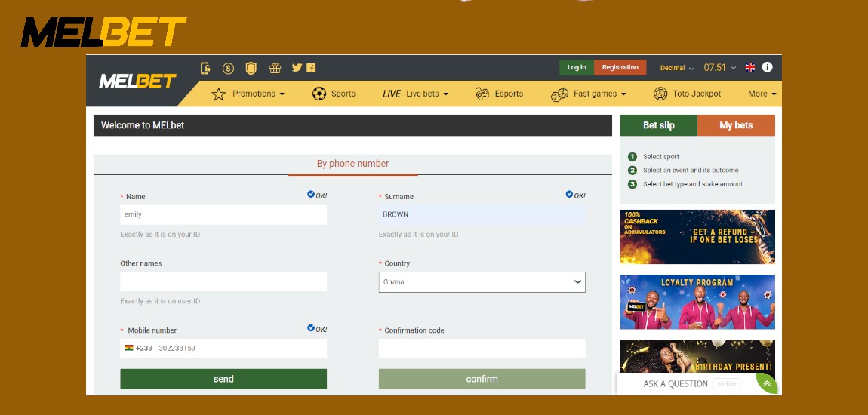Image resolution: width=868 pixels, height=415 pixels.
Task: Click the Name field containing emily
Action: 223,215
